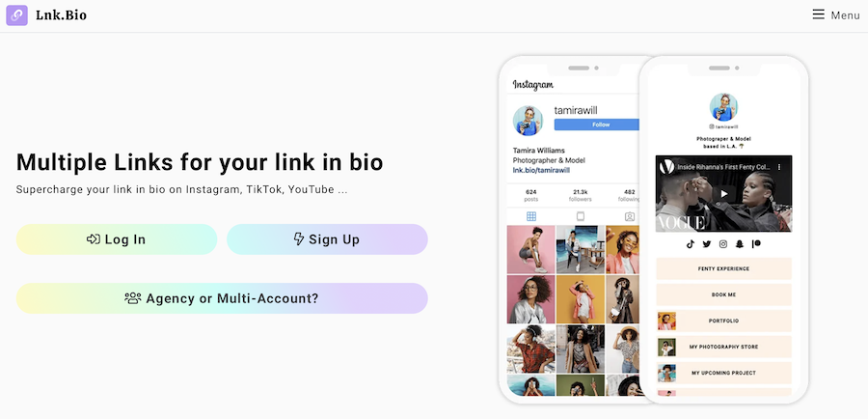Open the BOOK ME link
The height and width of the screenshot is (419, 868).
tap(723, 294)
